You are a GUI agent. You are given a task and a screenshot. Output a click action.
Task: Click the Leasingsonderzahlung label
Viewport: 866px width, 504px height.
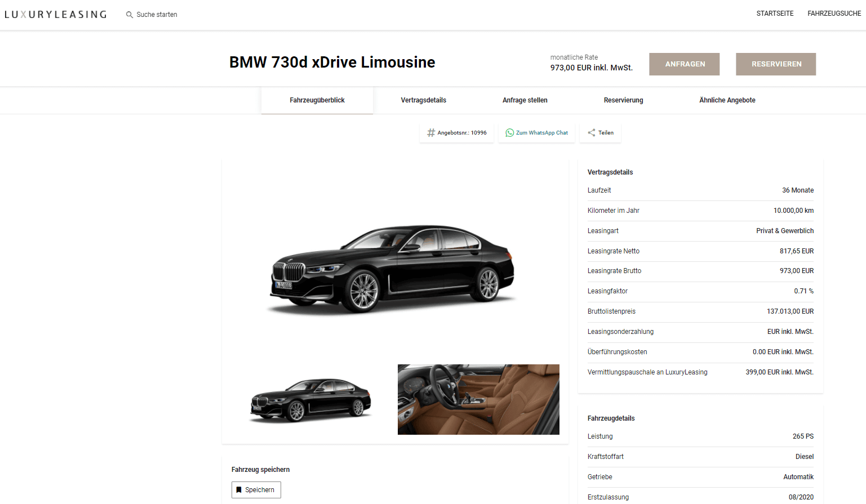pyautogui.click(x=620, y=332)
